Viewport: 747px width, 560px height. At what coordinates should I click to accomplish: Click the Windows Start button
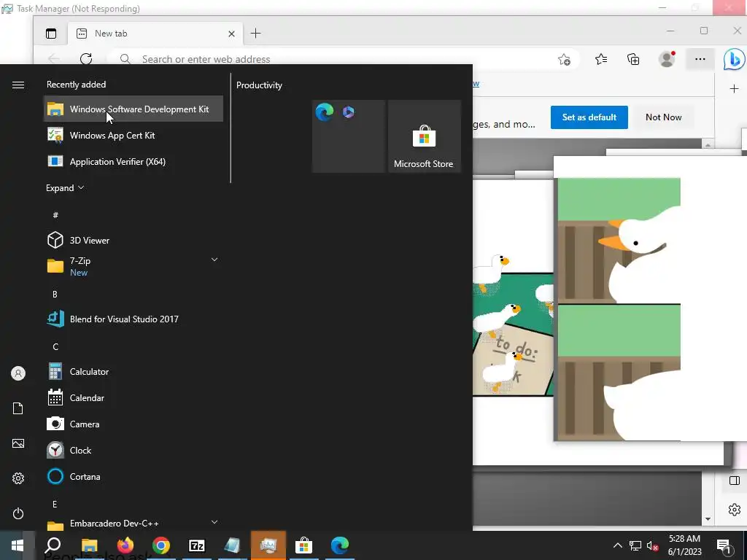tap(18, 545)
